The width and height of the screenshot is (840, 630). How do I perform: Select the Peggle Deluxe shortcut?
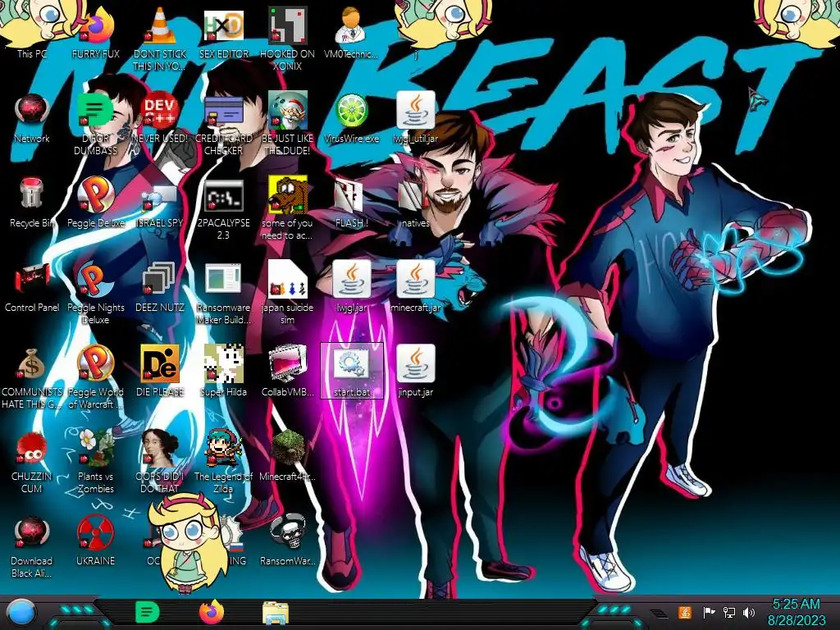click(x=96, y=201)
